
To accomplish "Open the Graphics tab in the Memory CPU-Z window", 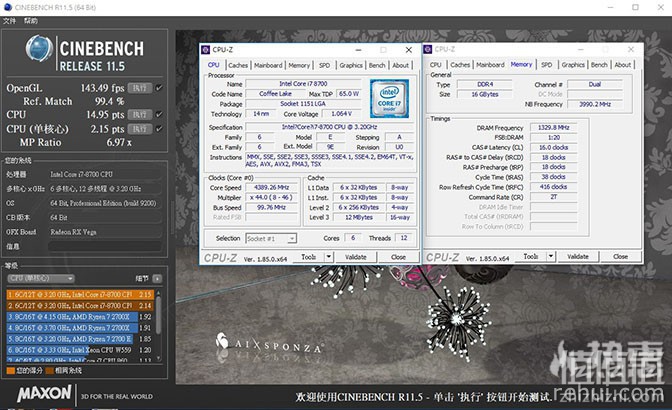I will pyautogui.click(x=573, y=65).
